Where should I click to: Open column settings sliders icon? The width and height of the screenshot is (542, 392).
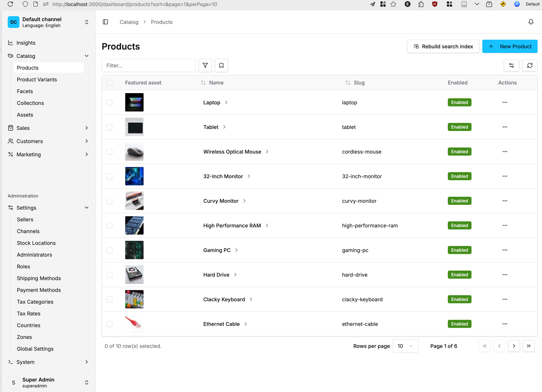pos(511,66)
